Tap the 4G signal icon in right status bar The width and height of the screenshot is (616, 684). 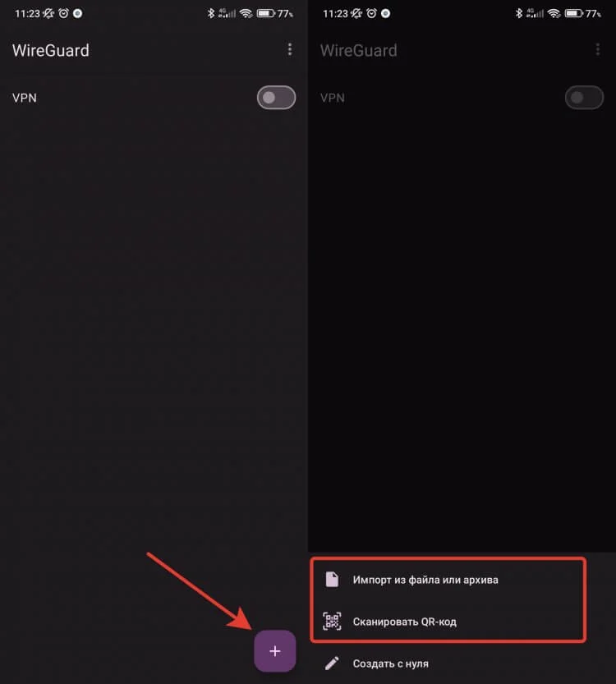click(535, 13)
